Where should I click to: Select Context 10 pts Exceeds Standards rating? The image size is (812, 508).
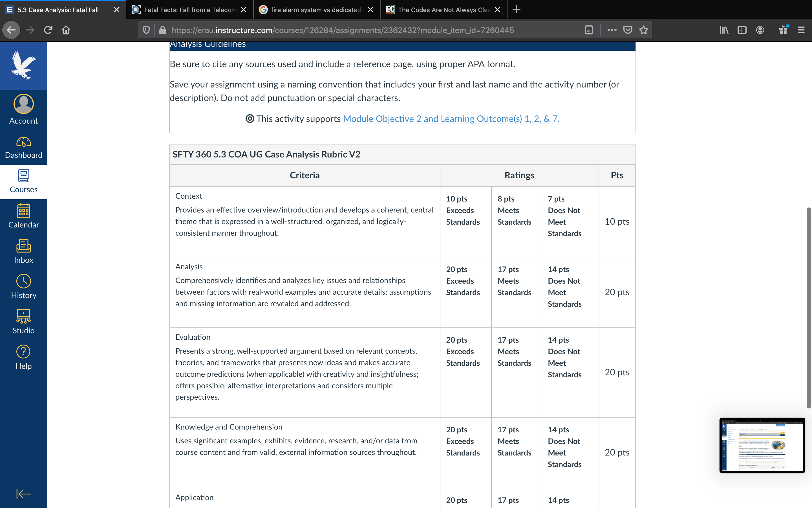click(x=466, y=222)
